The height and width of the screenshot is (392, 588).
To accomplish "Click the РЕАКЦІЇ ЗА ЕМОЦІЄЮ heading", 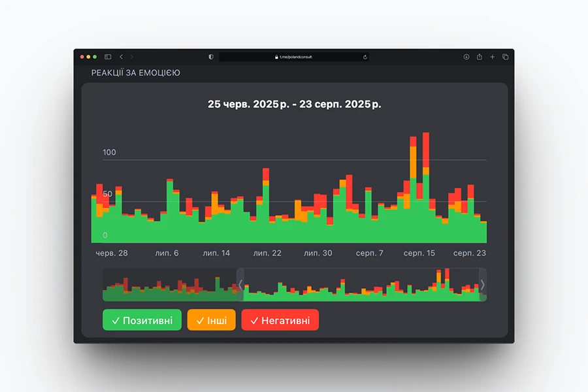I will tap(135, 73).
